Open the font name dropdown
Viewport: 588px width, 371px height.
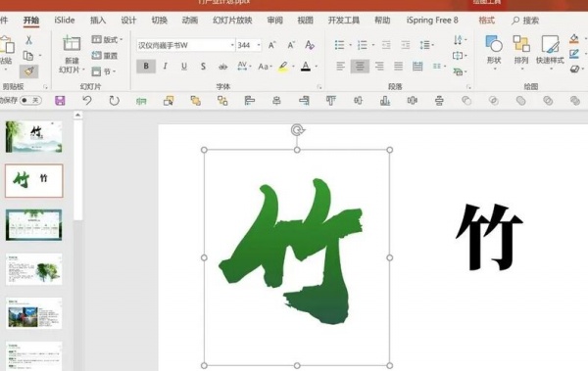tap(232, 45)
